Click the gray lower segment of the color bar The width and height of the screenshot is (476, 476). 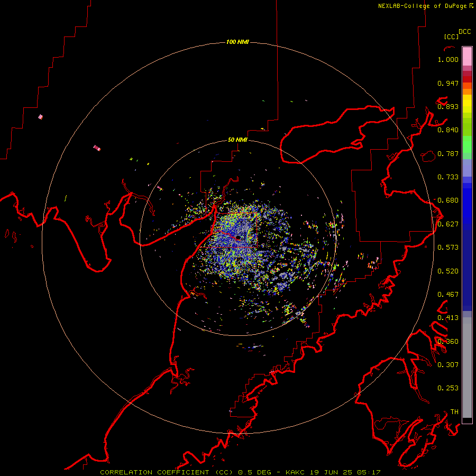click(x=467, y=368)
